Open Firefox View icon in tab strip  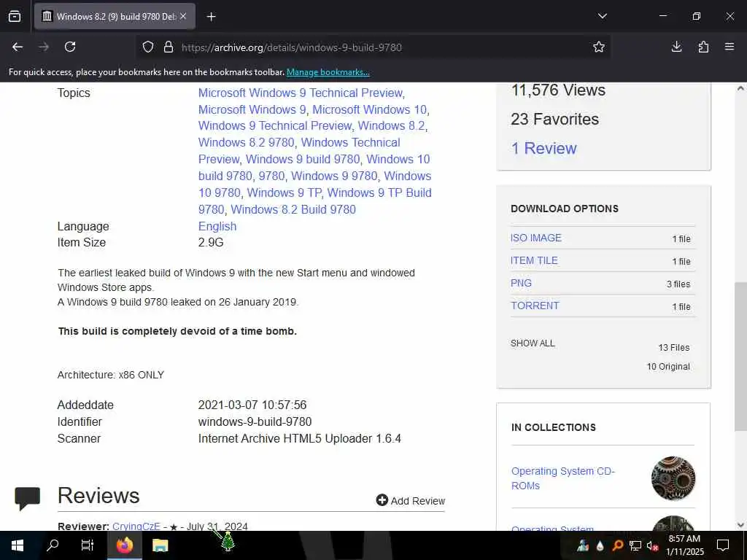(15, 16)
